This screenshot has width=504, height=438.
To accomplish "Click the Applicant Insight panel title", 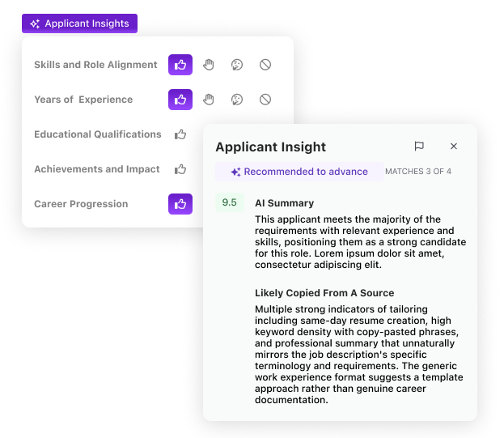I will [271, 147].
